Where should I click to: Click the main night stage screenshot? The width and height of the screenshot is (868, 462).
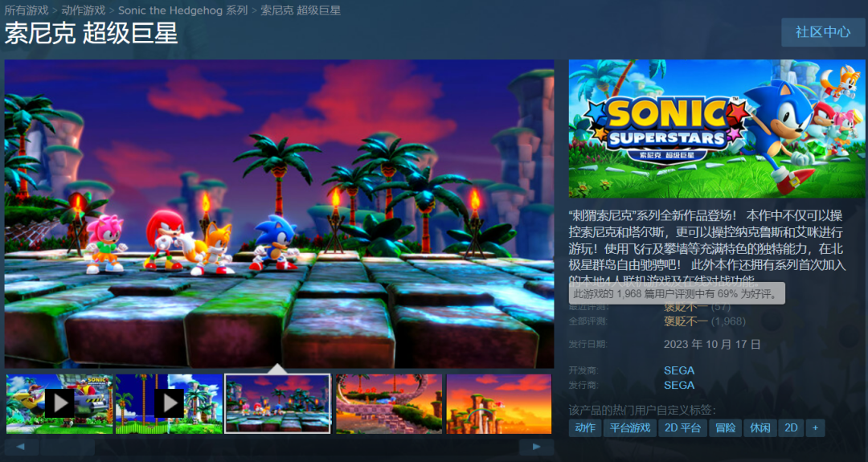point(279,214)
